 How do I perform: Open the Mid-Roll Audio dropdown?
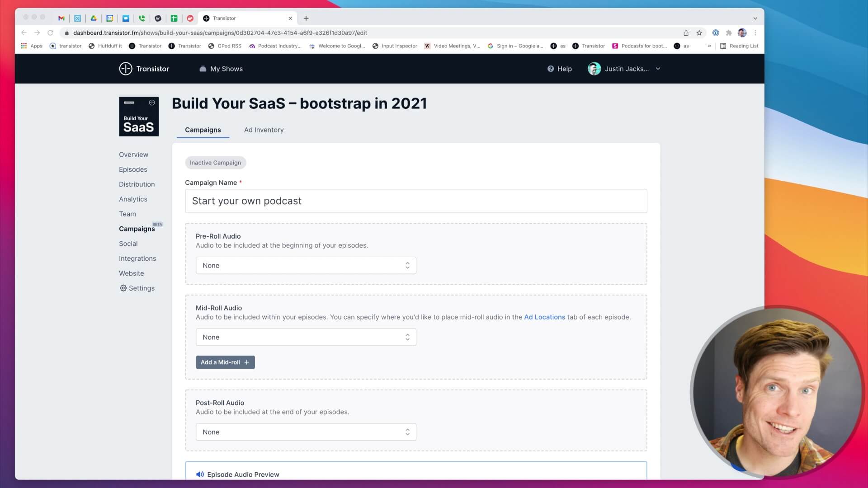point(306,337)
